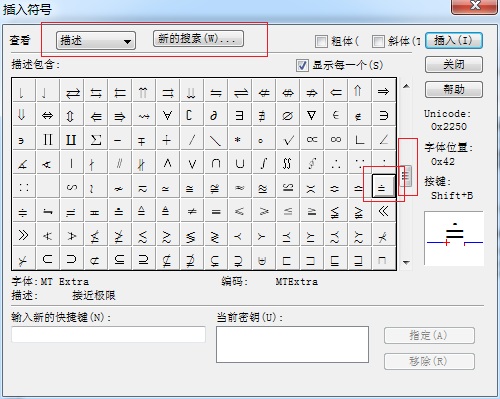This screenshot has height=399, width=500.
Task: Select the subset-or-equal ⊆ symbol
Action: (119, 259)
